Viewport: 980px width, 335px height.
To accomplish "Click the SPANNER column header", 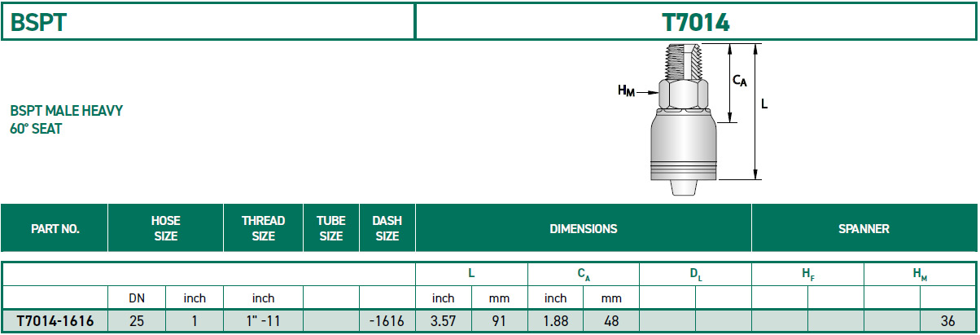I will tap(864, 229).
